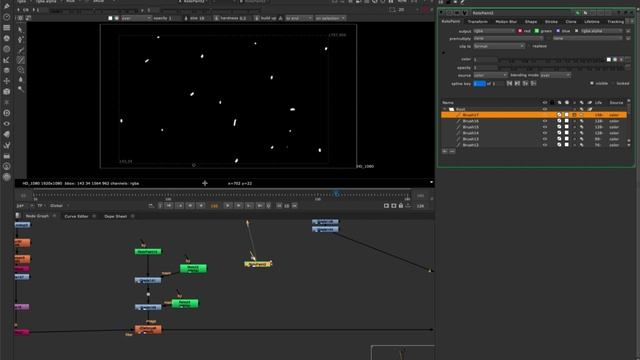The height and width of the screenshot is (360, 640).
Task: Open the Views nodes menu (eye icon)
Action: [x=7, y=124]
